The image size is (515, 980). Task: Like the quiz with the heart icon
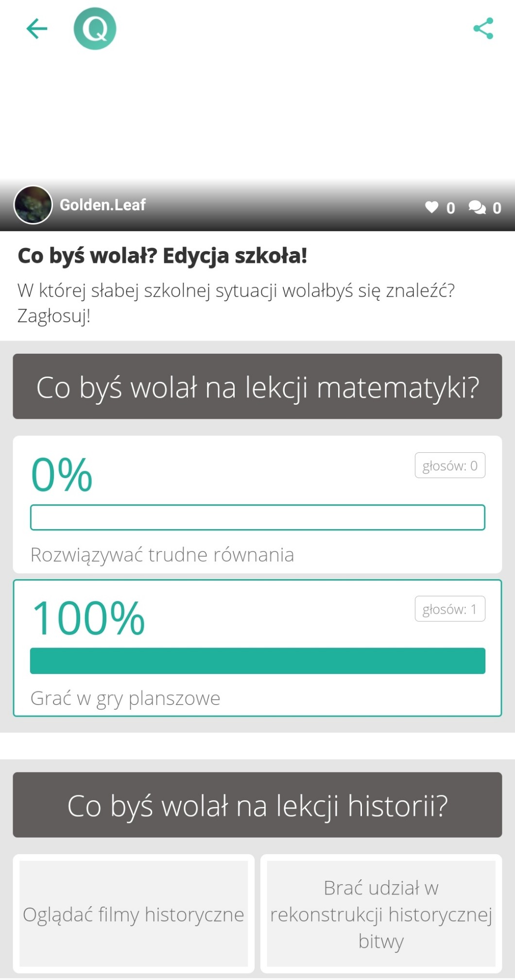click(x=431, y=207)
